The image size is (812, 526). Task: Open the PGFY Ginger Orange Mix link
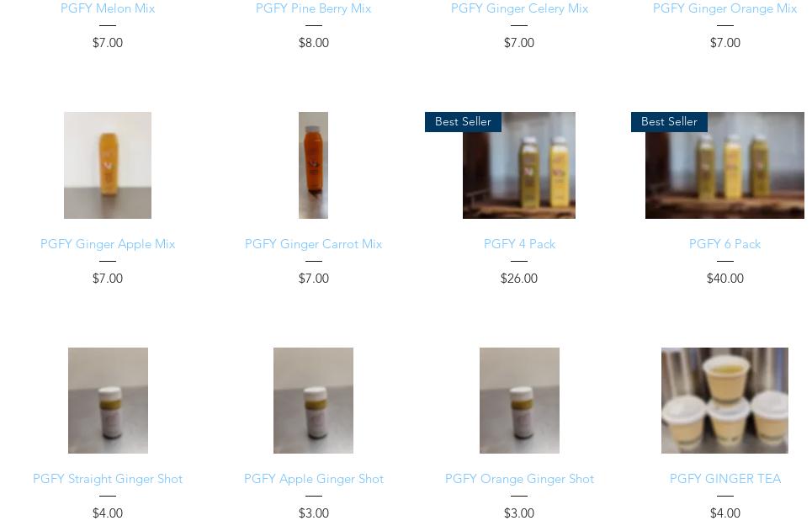724,8
